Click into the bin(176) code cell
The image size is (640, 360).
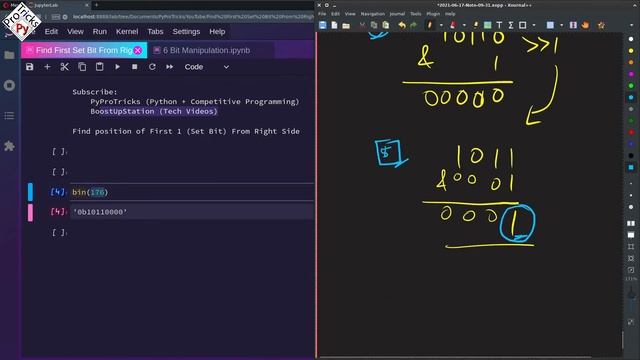pyautogui.click(x=192, y=192)
